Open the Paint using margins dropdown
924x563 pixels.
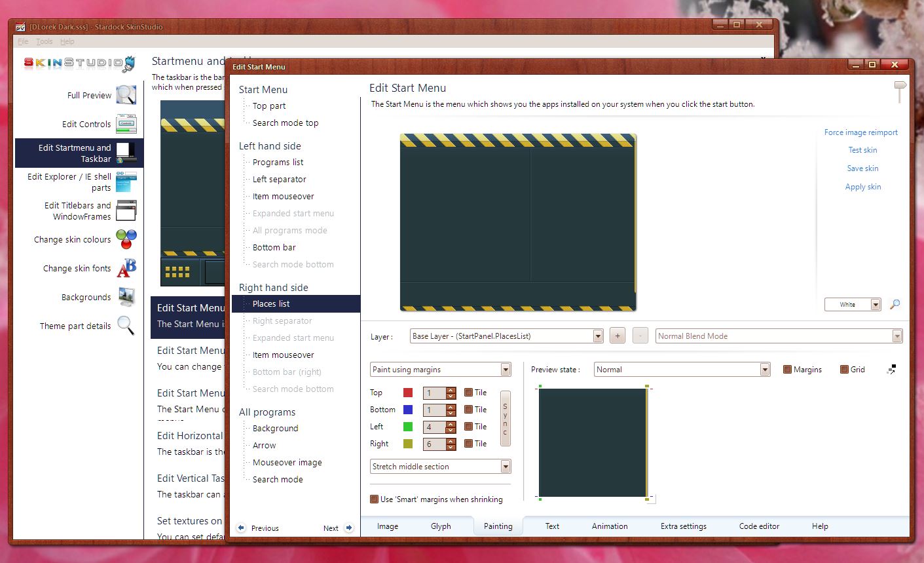440,370
